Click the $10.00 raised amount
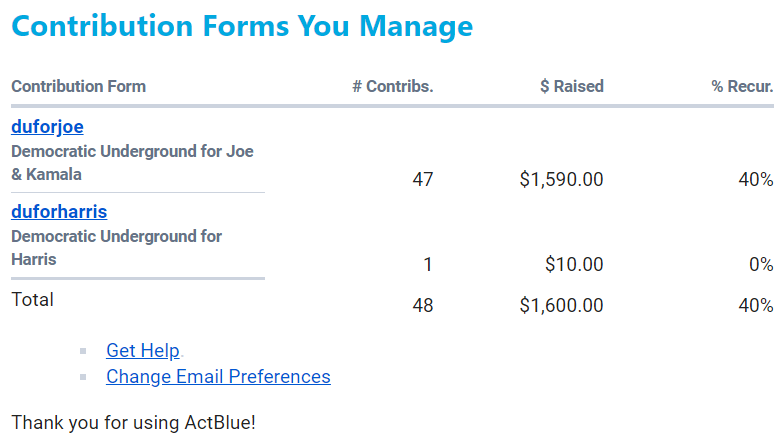Viewport: 781px width, 441px height. tap(574, 265)
